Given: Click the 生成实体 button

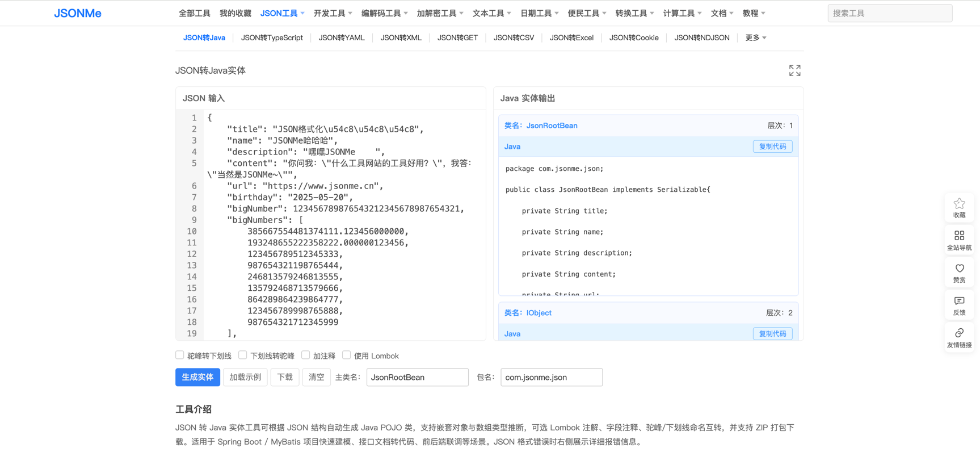Looking at the screenshot, I should [197, 377].
